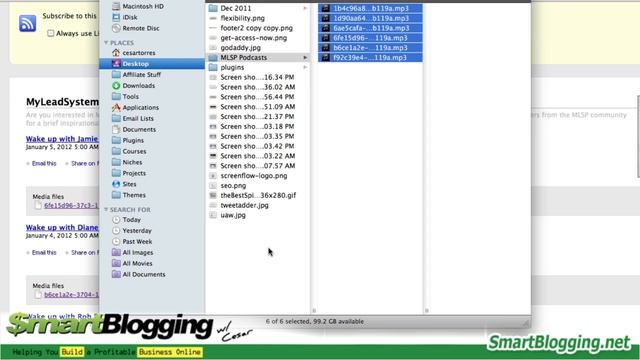
Task: Click Email this under Diane post
Action: [x=44, y=253]
